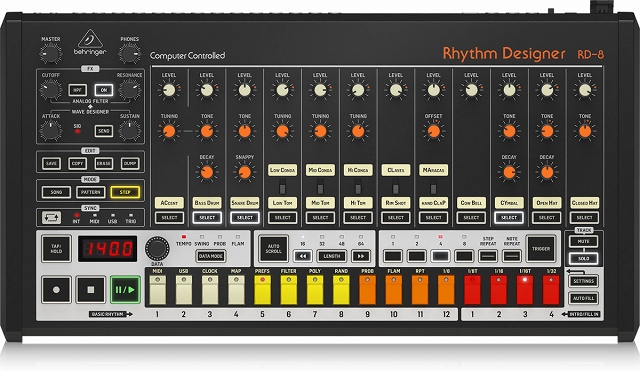This screenshot has width=640, height=372.
Task: Click the rewind double-arrow button
Action: tap(303, 256)
